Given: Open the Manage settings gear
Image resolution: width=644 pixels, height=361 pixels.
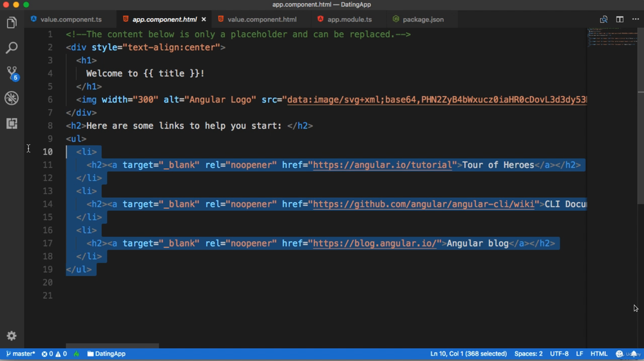Looking at the screenshot, I should [12, 336].
